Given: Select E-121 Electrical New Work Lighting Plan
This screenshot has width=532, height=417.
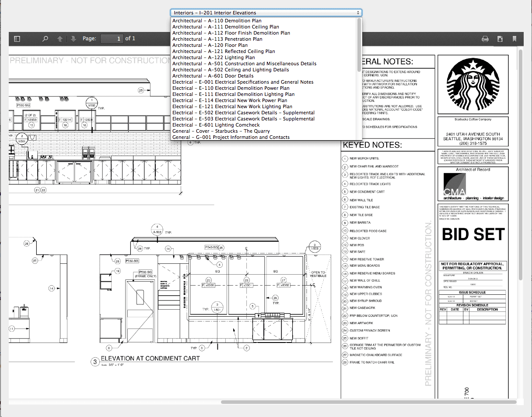Looking at the screenshot, I should pos(264,106).
